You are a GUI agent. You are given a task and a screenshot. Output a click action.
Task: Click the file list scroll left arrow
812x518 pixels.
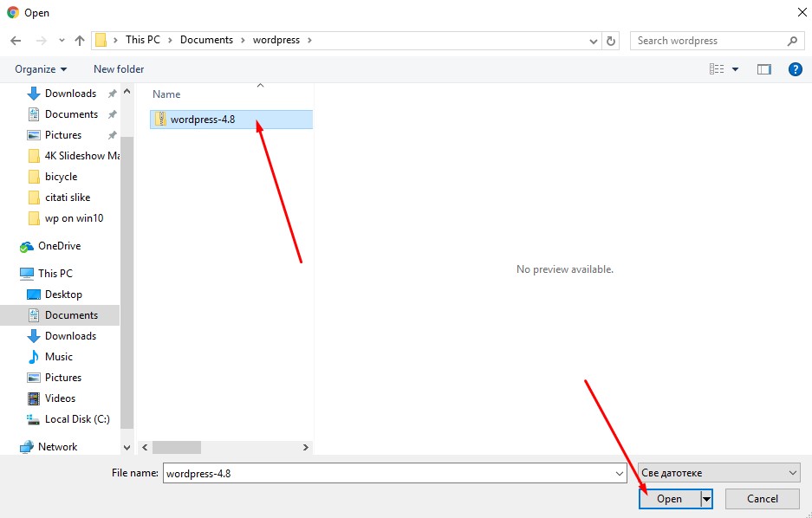pos(145,447)
